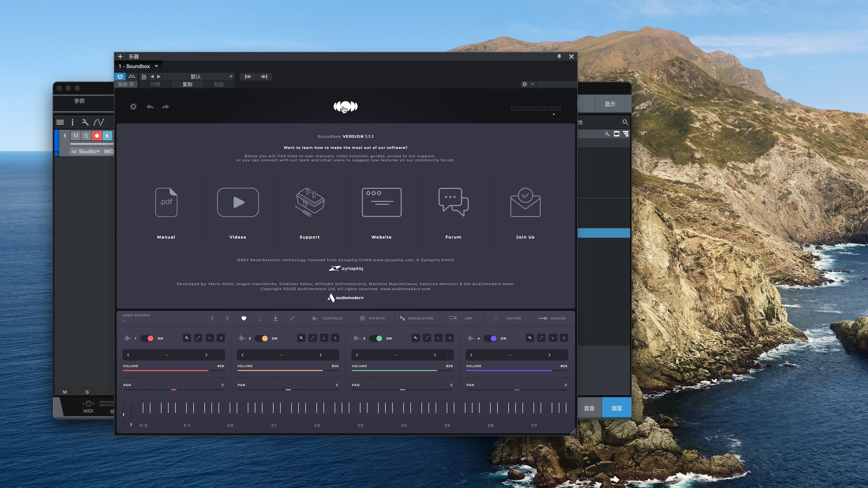Image resolution: width=868 pixels, height=488 pixels.
Task: Click the randomize dice icon in preset bar
Action: pos(292,319)
